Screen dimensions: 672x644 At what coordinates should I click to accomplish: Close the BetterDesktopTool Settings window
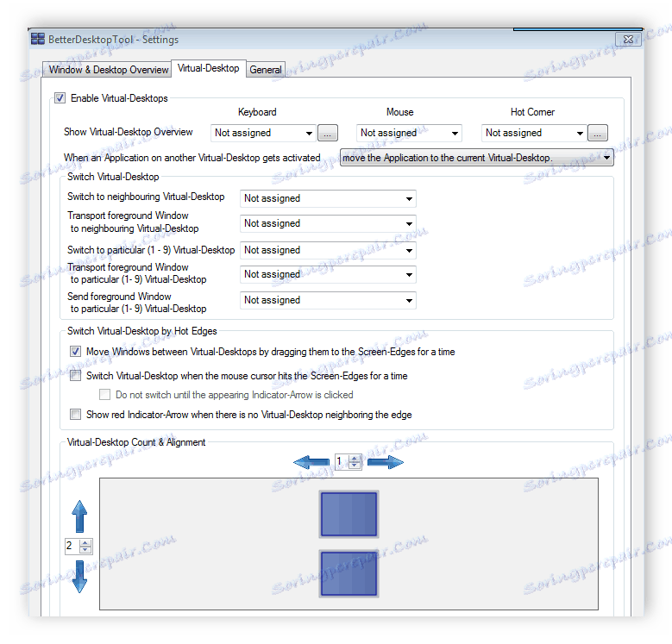pyautogui.click(x=628, y=40)
